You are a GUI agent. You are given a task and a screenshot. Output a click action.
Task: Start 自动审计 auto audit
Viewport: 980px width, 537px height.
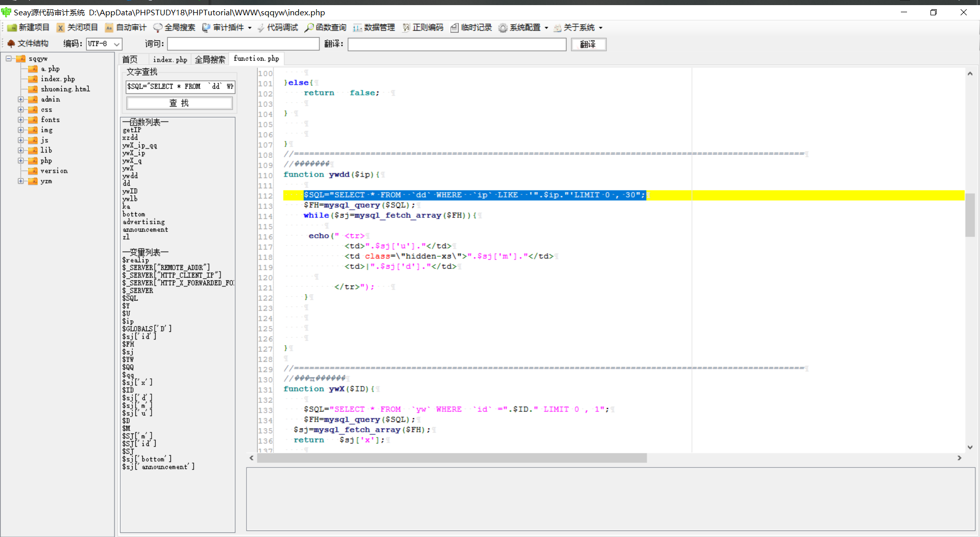(126, 28)
